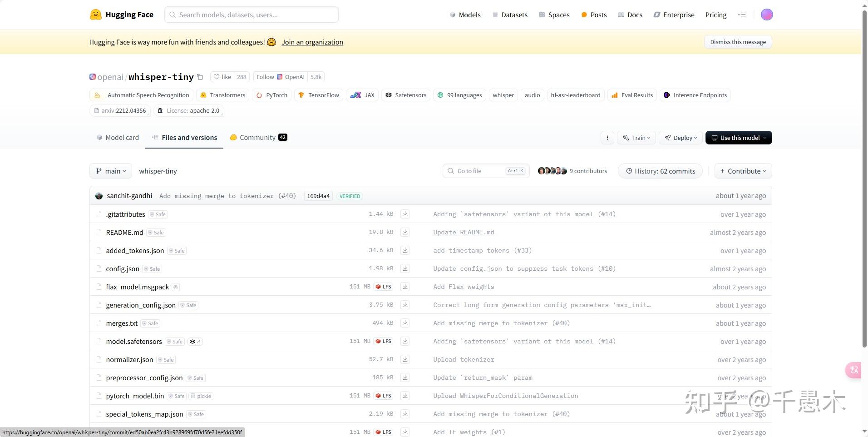Image resolution: width=868 pixels, height=437 pixels.
Task: Open the History: 62 commits link
Action: click(660, 171)
